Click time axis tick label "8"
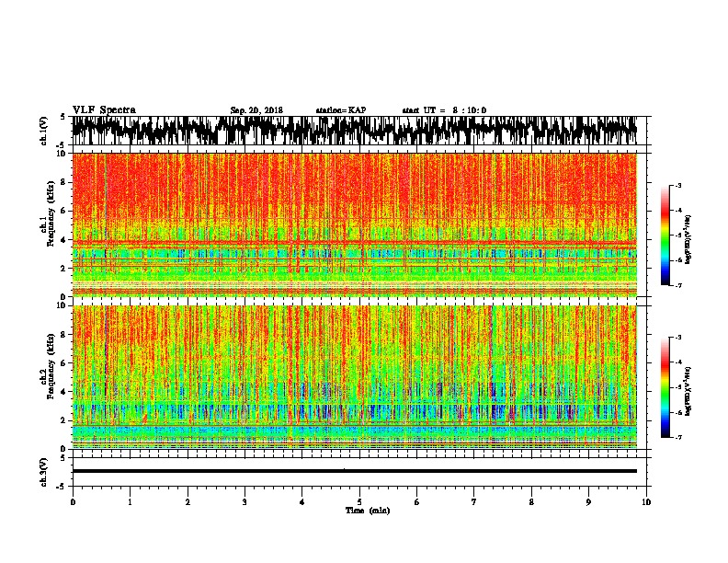This screenshot has width=728, height=563. pos(531,502)
